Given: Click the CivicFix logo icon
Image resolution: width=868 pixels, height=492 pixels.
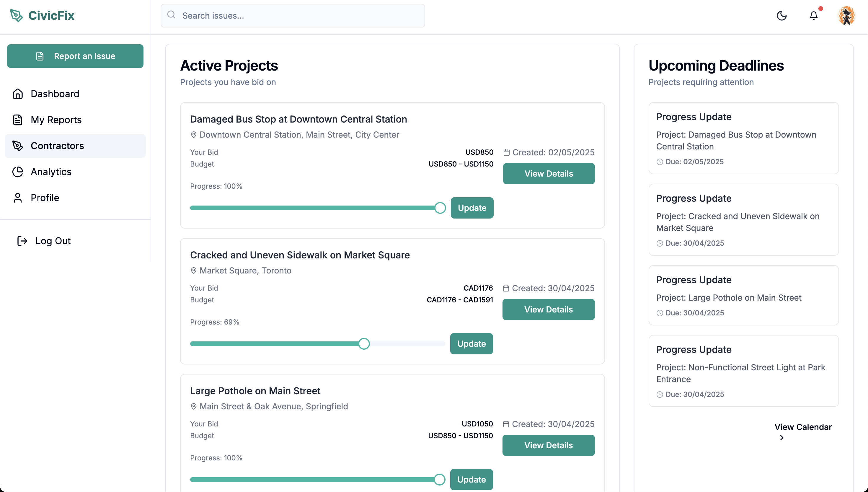Looking at the screenshot, I should click(x=16, y=15).
